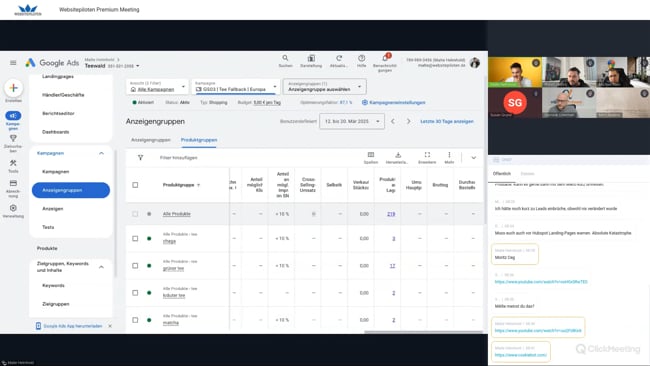The width and height of the screenshot is (650, 366).
Task: Tick the checkbox for grüner tee row
Action: (135, 266)
